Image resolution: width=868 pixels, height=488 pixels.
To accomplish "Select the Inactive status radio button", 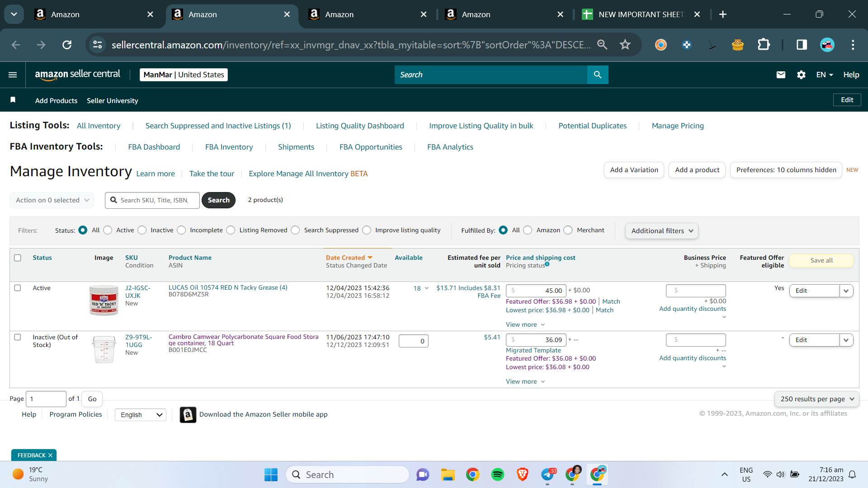I will 142,230.
